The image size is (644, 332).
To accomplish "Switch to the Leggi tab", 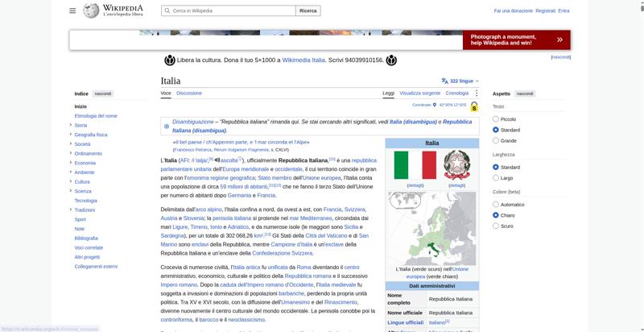I will (388, 93).
